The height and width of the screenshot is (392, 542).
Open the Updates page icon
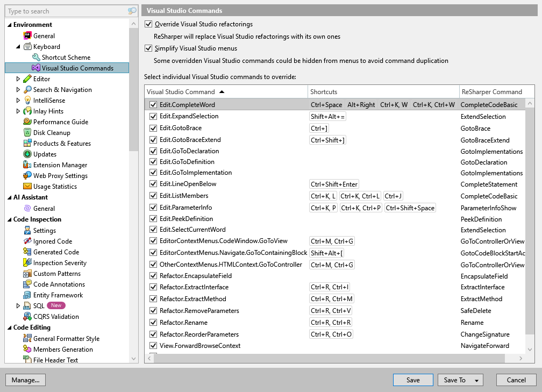tap(26, 154)
